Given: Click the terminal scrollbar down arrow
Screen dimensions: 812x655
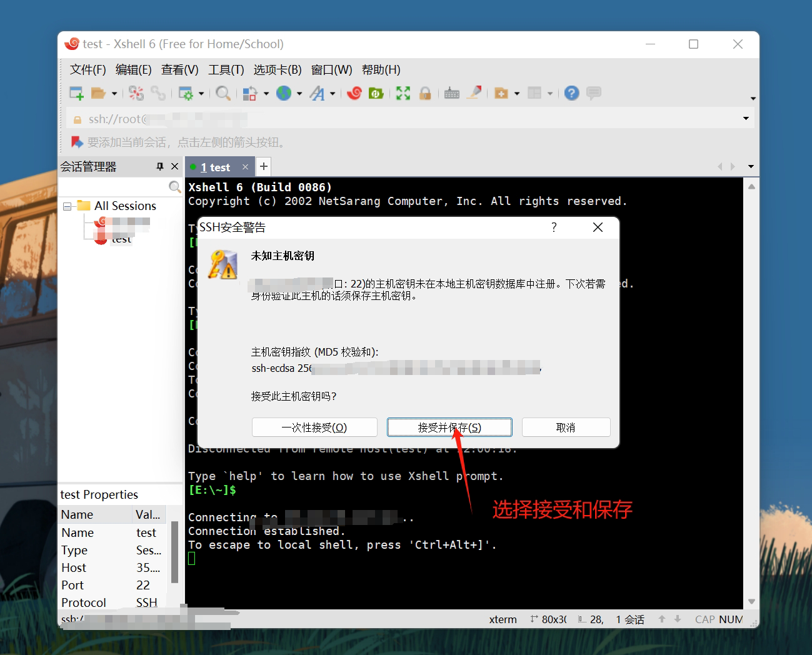Looking at the screenshot, I should click(751, 601).
